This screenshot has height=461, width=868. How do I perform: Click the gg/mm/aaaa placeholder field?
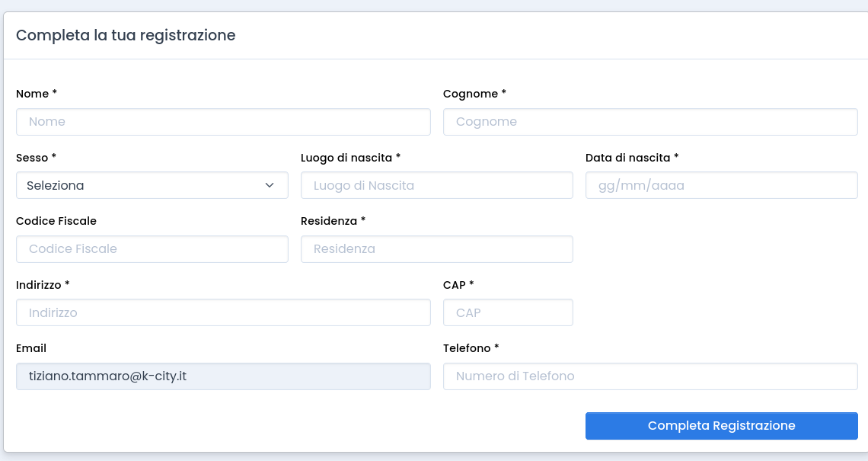[721, 185]
